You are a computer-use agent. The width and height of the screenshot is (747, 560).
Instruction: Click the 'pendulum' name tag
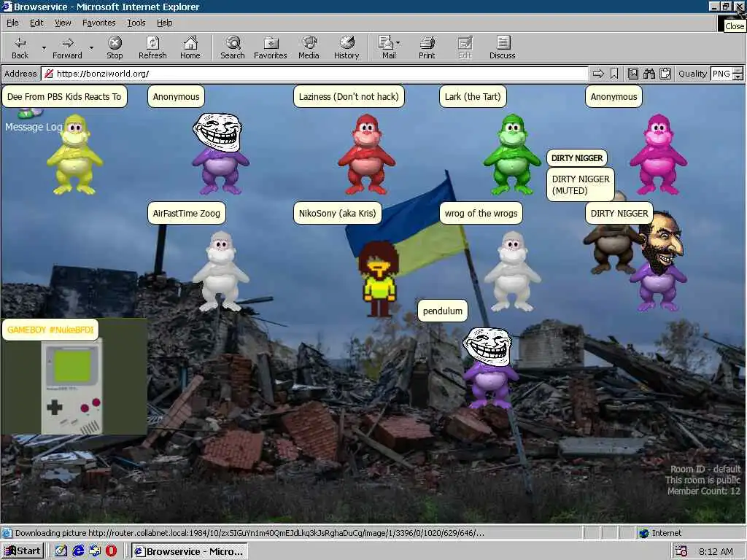pyautogui.click(x=443, y=311)
